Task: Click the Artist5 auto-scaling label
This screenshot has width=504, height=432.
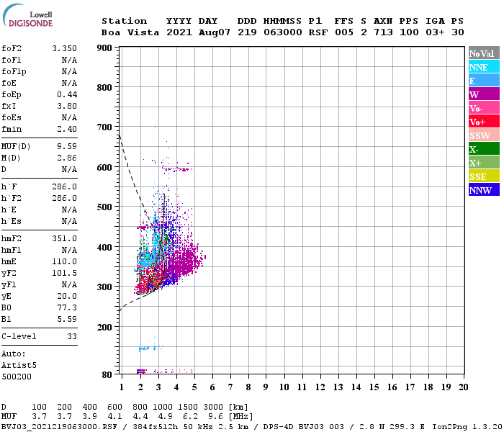Action: [19, 366]
